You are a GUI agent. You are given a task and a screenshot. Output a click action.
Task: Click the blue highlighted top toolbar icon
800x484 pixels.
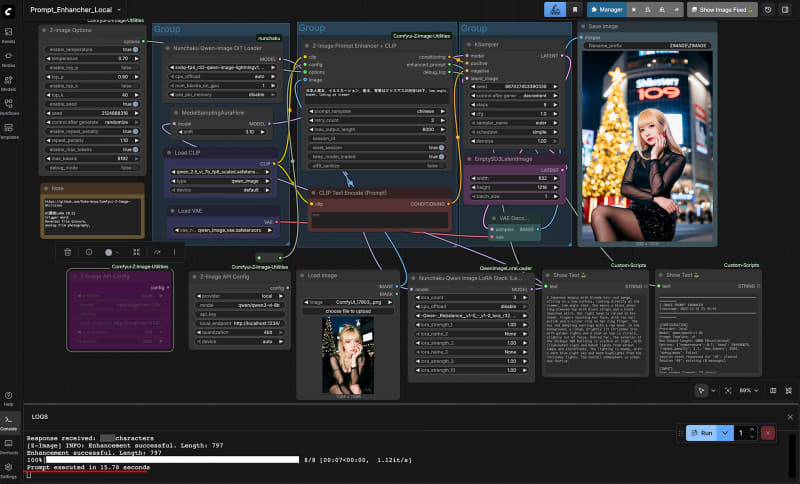(x=555, y=10)
